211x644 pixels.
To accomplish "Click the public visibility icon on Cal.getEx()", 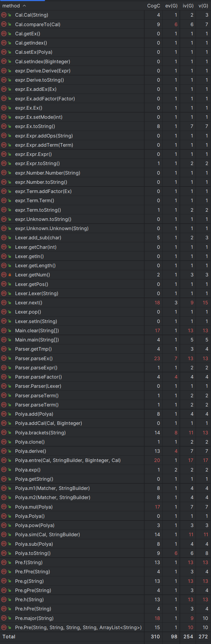I will [10, 34].
